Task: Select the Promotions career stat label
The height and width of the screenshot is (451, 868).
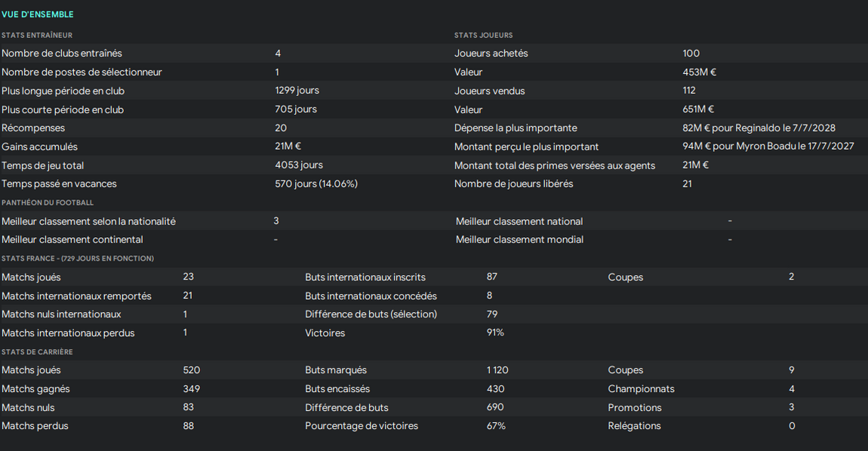Action: (635, 408)
